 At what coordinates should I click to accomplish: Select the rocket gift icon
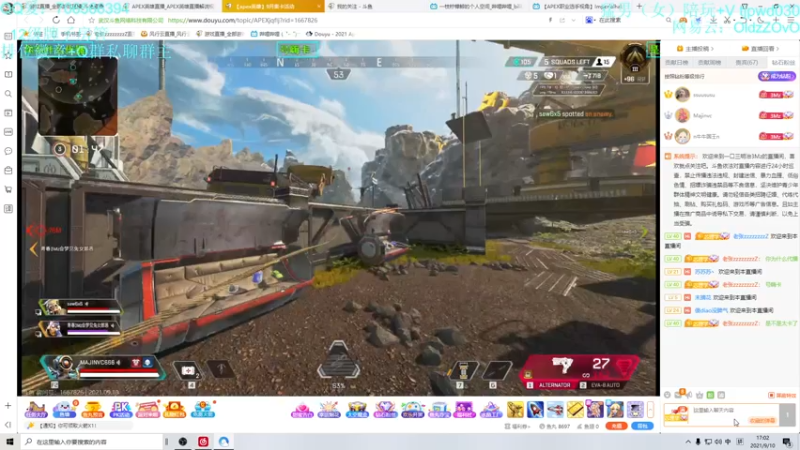535,409
